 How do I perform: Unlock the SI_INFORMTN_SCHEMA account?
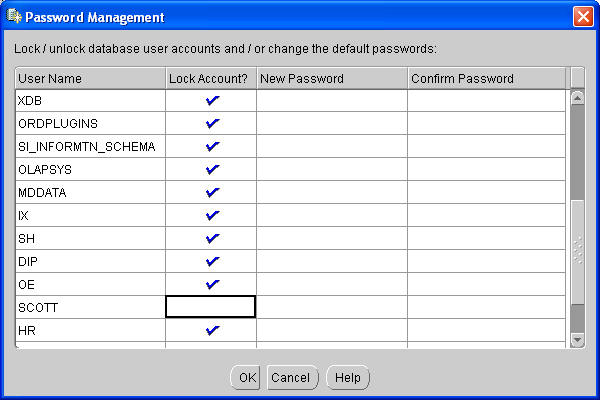pyautogui.click(x=212, y=147)
